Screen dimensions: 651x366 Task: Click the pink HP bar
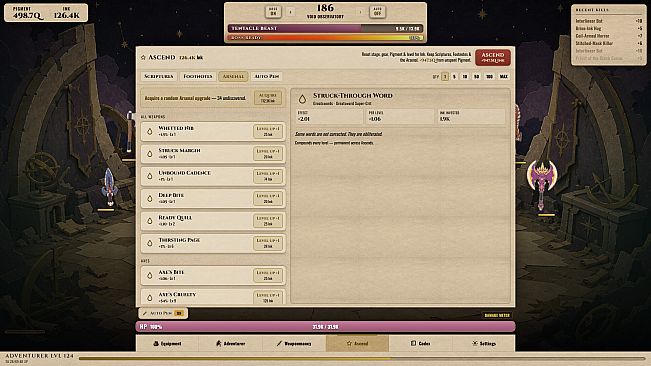326,327
